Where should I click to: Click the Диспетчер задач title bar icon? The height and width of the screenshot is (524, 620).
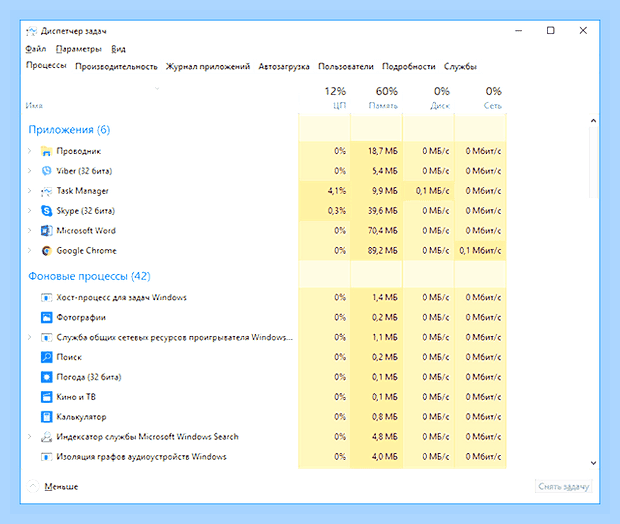32,31
